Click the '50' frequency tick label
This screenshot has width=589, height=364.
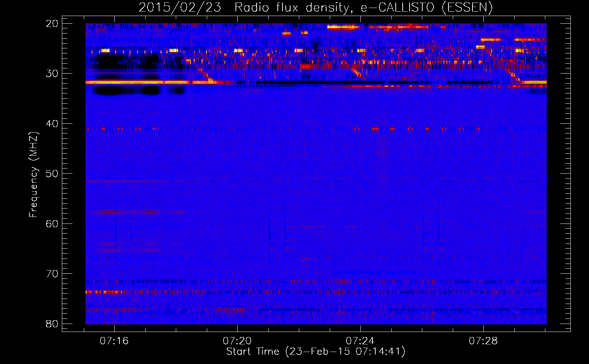click(x=52, y=174)
